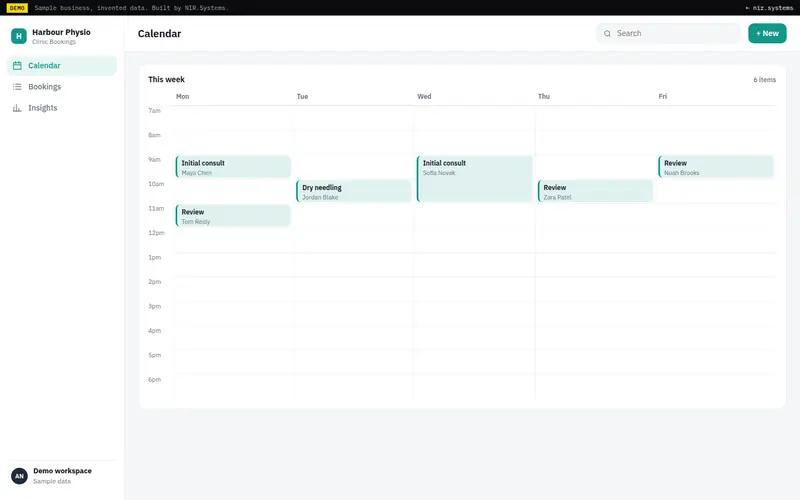The width and height of the screenshot is (800, 500).
Task: Open the Bookings menu item
Action: (62, 87)
